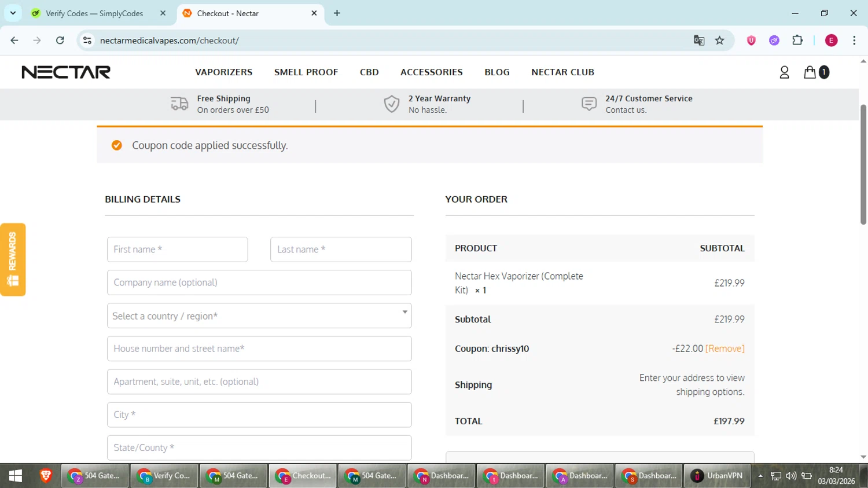This screenshot has width=868, height=488.
Task: Open the Chrome profile avatar E
Action: click(x=832, y=41)
